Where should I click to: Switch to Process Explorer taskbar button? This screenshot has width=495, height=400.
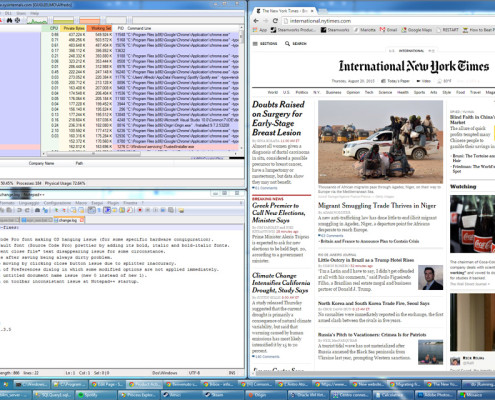[x=138, y=395]
